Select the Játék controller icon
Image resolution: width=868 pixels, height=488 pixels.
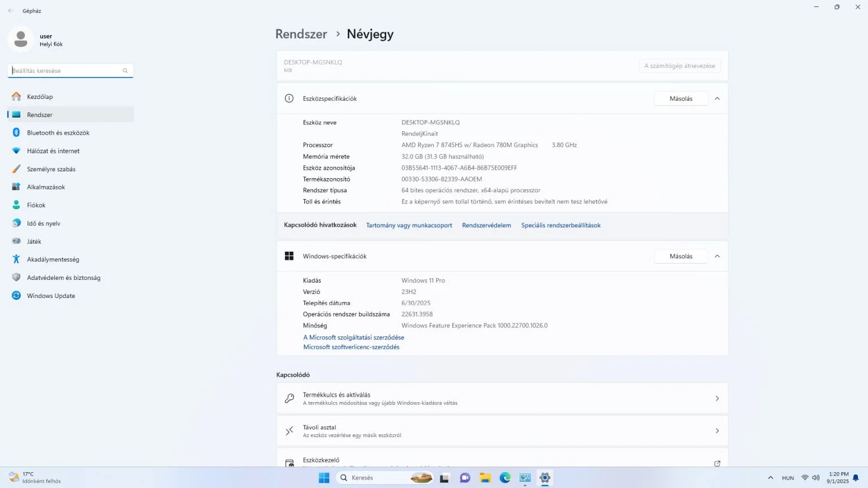16,241
